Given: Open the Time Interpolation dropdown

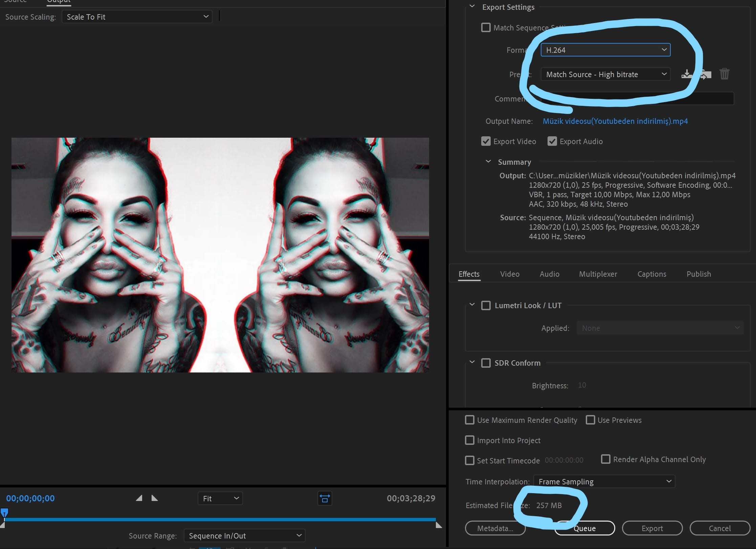Looking at the screenshot, I should pos(604,481).
